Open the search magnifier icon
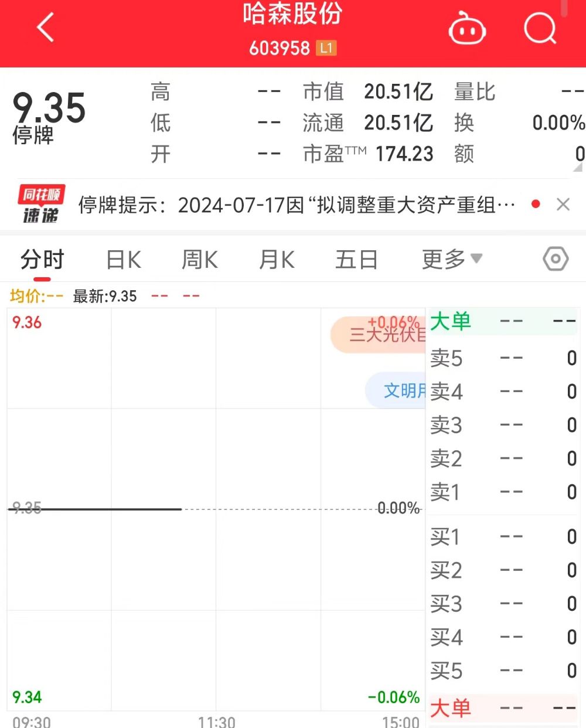The image size is (586, 728). coord(540,28)
